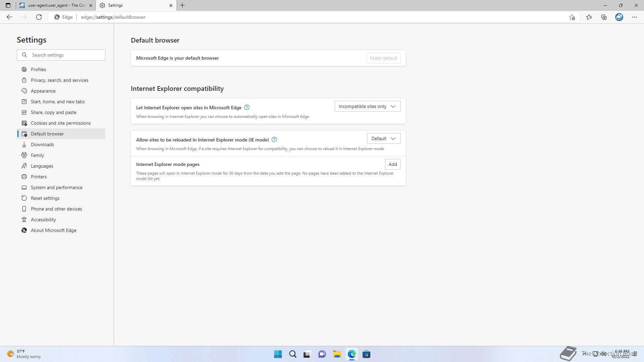Open Profiles settings section
This screenshot has width=644, height=362.
pos(61,69)
